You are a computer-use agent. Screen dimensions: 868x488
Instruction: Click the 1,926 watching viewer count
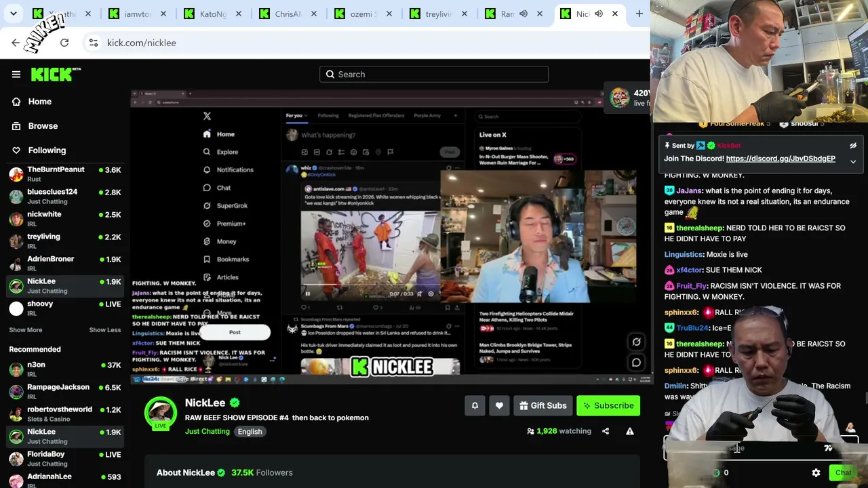click(x=559, y=431)
